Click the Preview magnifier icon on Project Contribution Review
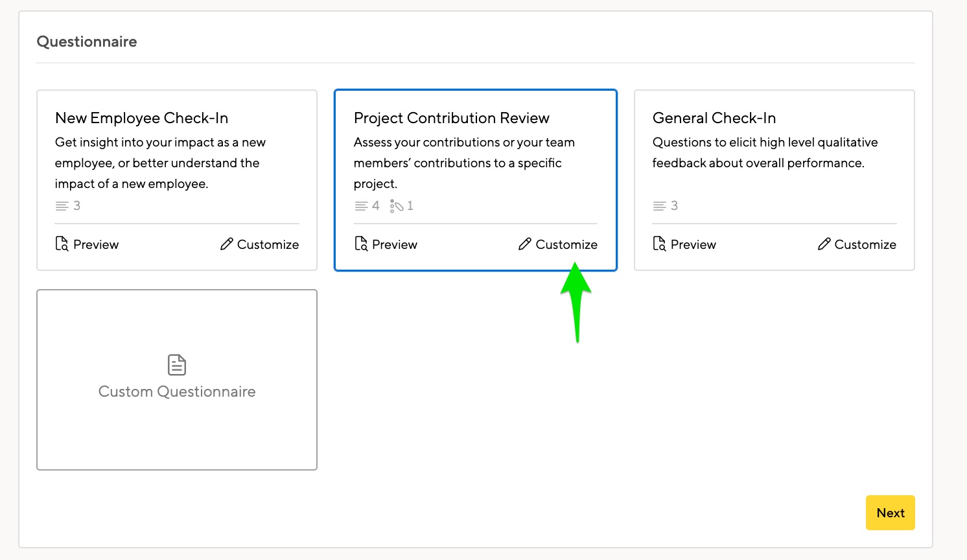This screenshot has height=560, width=967. pyautogui.click(x=360, y=244)
